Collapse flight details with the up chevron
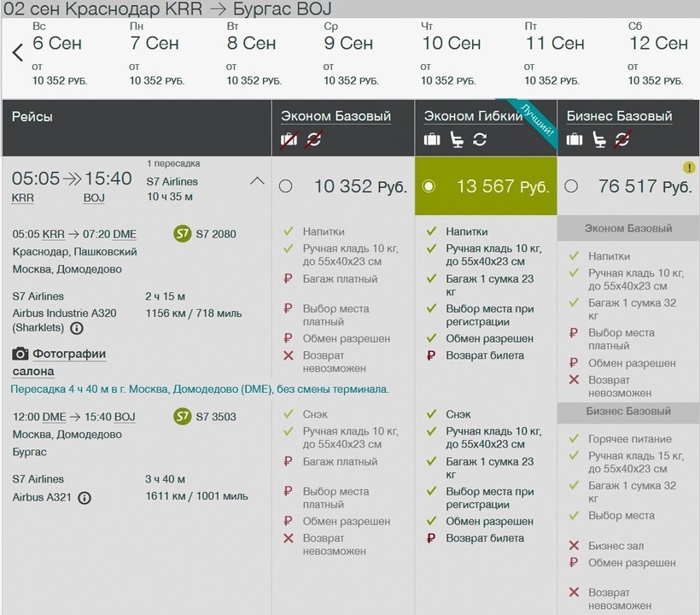This screenshot has width=700, height=615. [256, 181]
